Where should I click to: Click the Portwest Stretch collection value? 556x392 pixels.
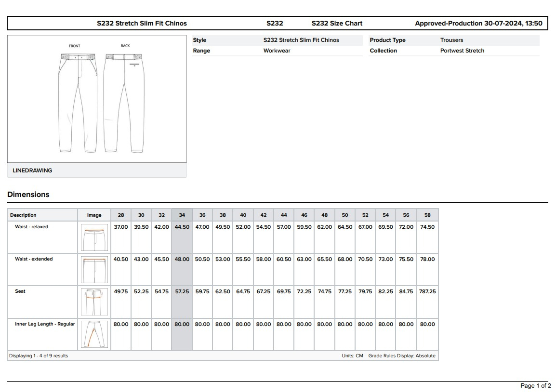click(x=462, y=51)
